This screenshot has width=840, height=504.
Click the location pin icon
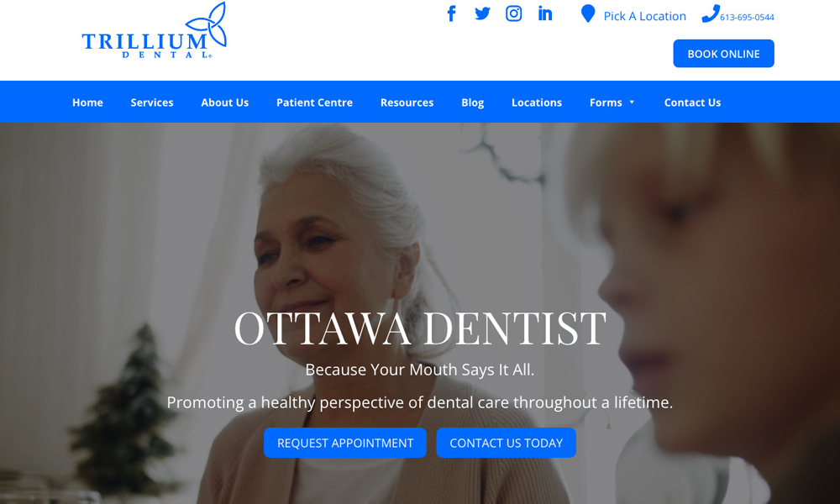point(588,14)
